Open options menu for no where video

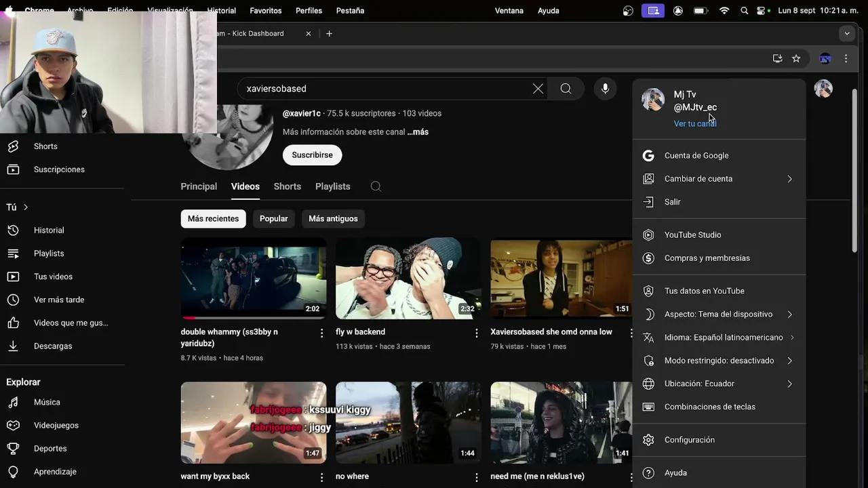point(476,477)
